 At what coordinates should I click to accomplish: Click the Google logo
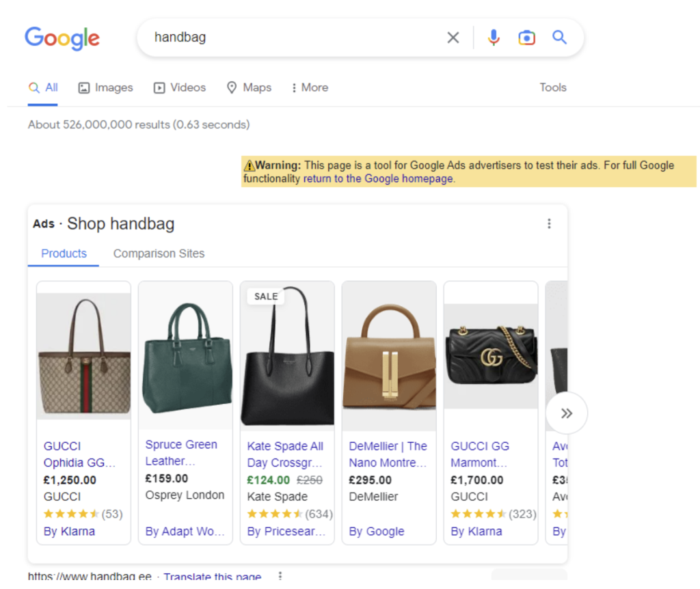(62, 38)
